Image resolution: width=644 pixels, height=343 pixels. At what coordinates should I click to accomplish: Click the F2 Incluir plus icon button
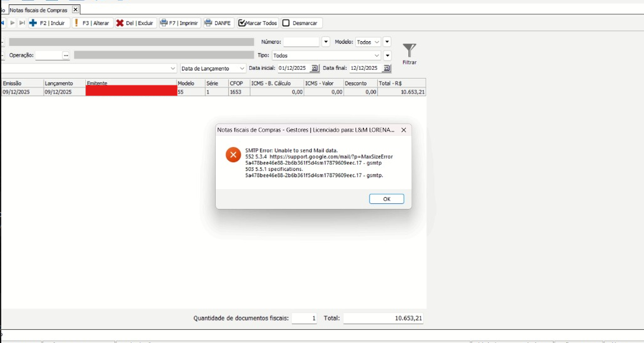[x=47, y=23]
